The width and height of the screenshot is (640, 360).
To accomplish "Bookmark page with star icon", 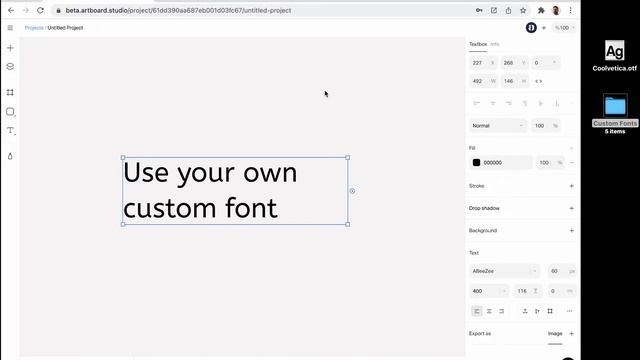I will pos(523,10).
